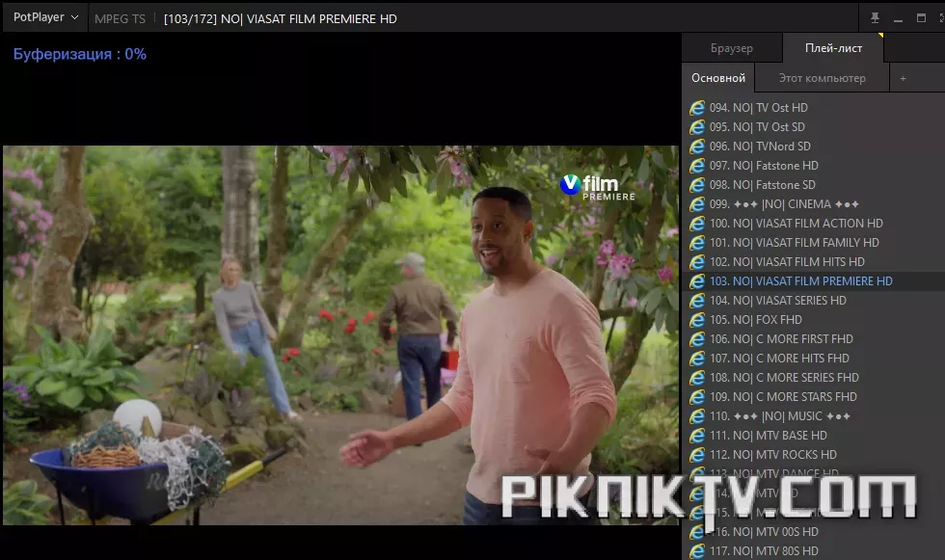Add a new playlist with plus button

point(903,78)
